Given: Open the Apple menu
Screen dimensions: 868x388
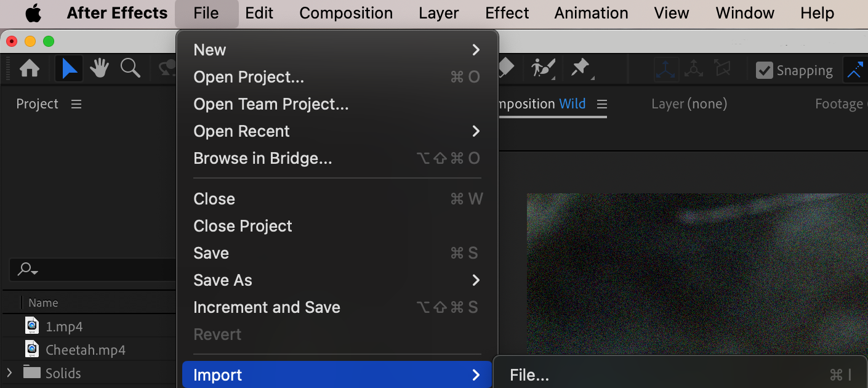Looking at the screenshot, I should (x=33, y=13).
